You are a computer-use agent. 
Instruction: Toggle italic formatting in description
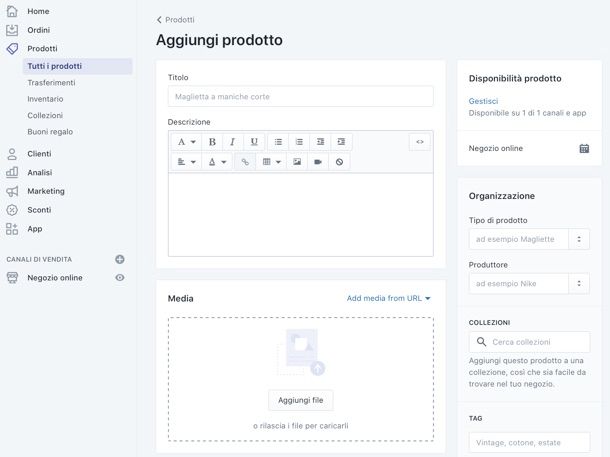click(233, 142)
